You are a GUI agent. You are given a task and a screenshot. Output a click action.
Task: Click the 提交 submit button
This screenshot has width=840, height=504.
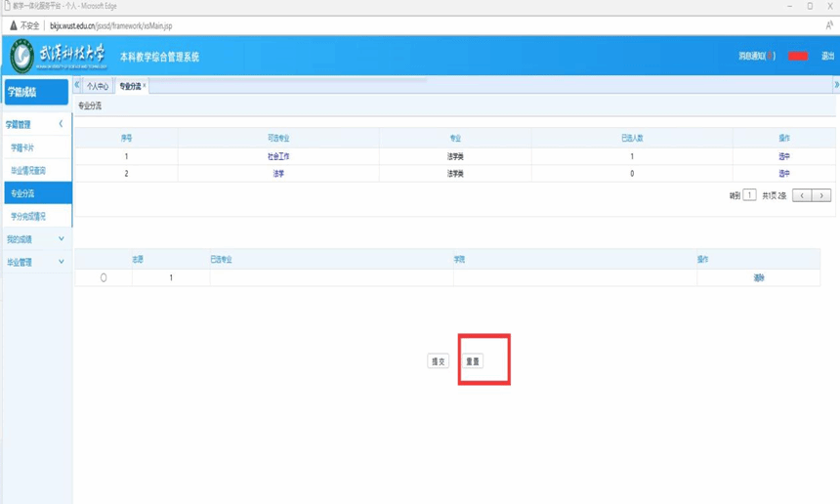(x=439, y=361)
